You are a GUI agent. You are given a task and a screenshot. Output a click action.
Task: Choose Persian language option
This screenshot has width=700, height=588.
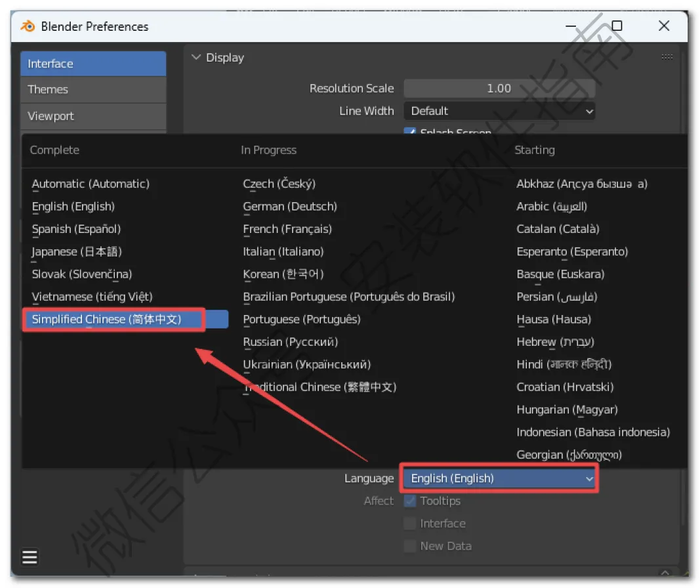pos(557,297)
